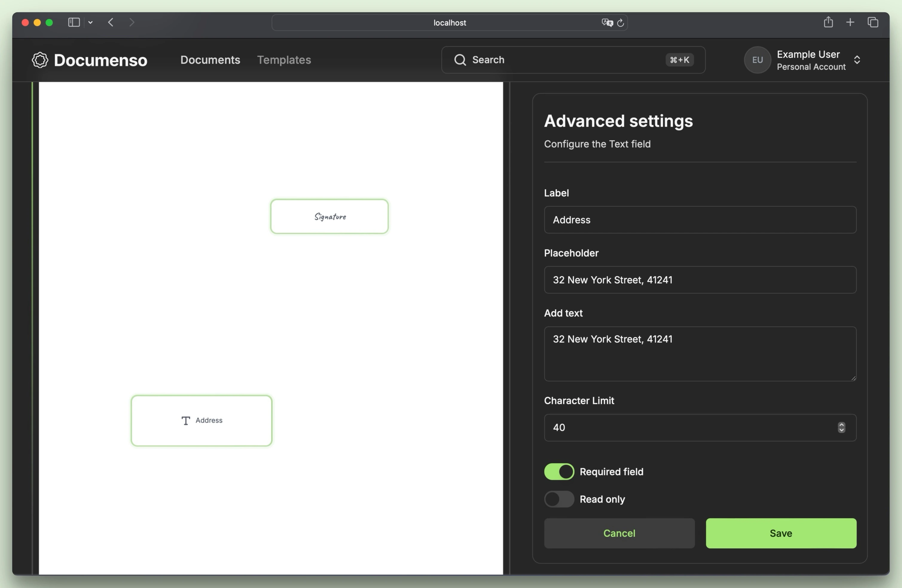Click the browser back arrow

(x=111, y=22)
